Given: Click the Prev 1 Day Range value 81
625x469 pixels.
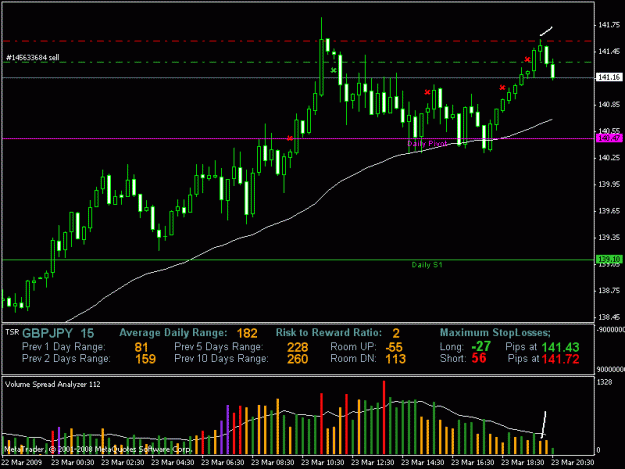Looking at the screenshot, I should [x=141, y=347].
